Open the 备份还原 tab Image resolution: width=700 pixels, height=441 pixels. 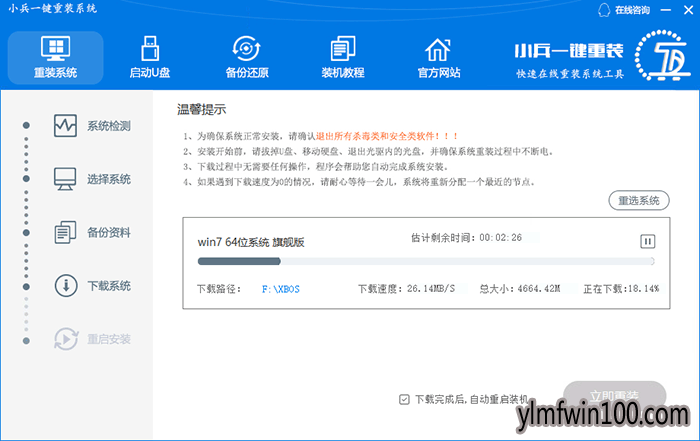pos(245,57)
